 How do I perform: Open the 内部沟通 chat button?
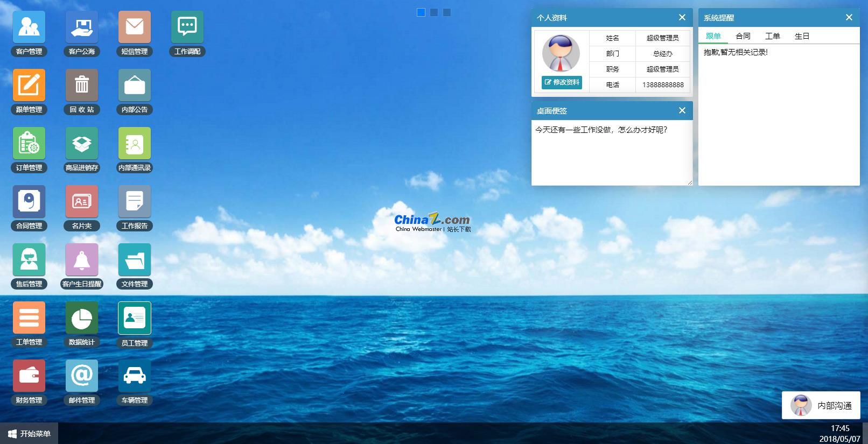pos(821,406)
